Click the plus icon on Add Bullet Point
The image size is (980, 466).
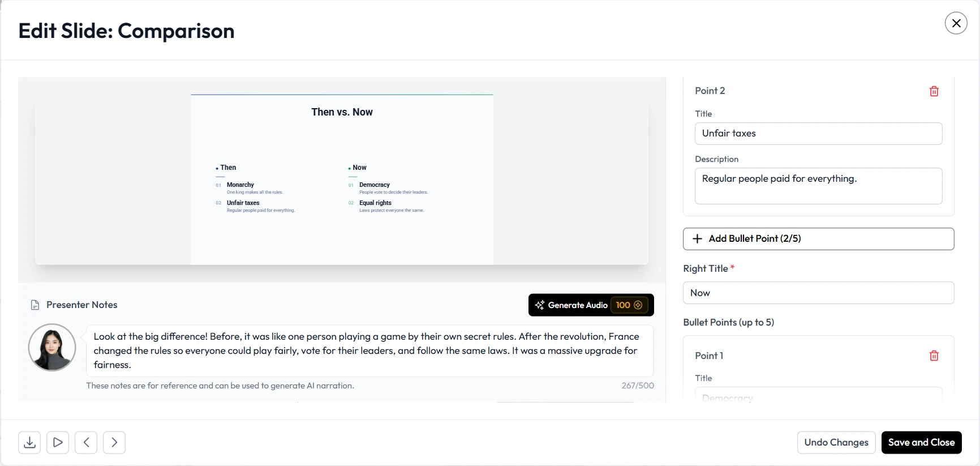tap(698, 239)
